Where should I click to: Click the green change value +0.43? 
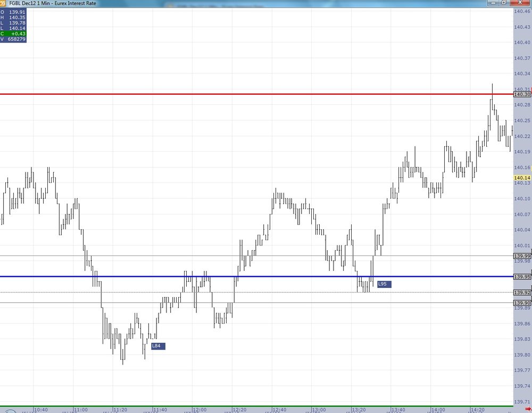tap(18, 34)
